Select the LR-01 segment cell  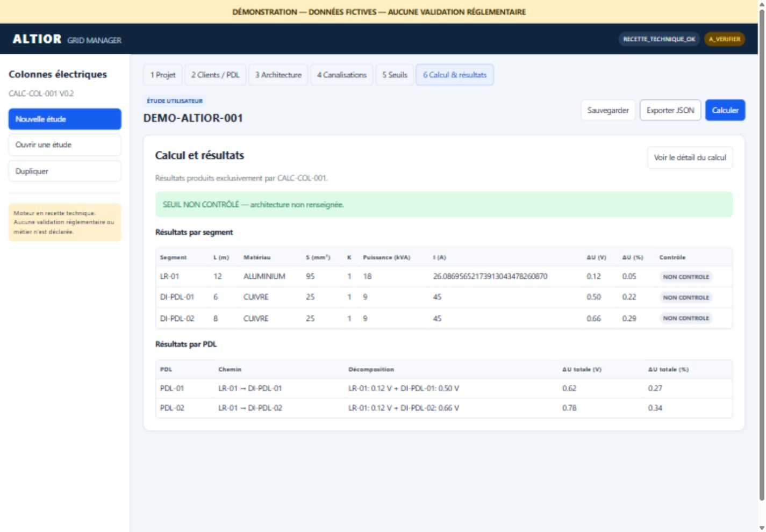tap(170, 277)
